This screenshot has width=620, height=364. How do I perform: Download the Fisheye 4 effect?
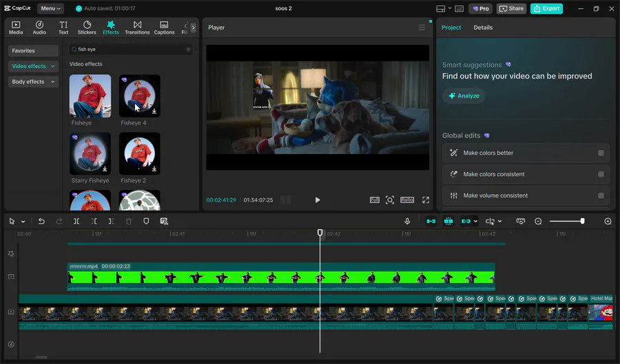coord(154,111)
